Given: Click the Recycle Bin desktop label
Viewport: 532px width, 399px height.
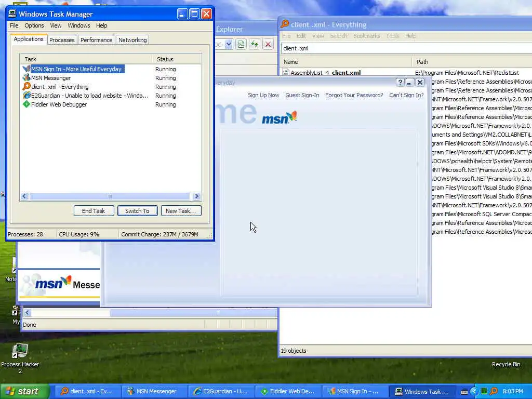Looking at the screenshot, I should point(506,364).
